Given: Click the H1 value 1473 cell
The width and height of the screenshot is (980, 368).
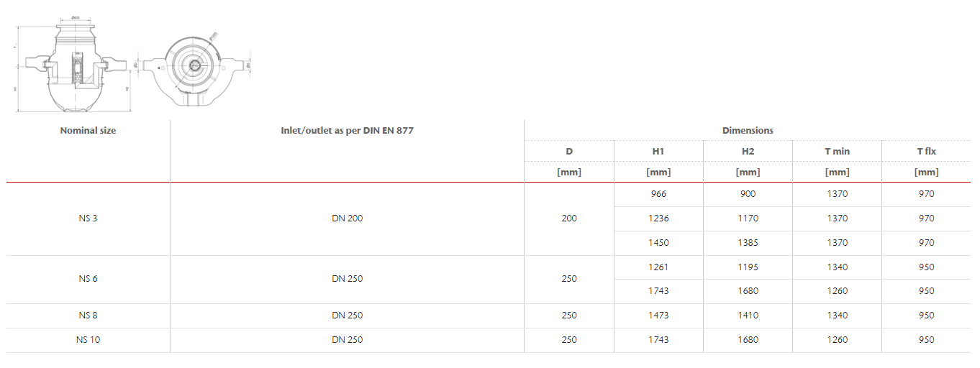Looking at the screenshot, I should click(x=658, y=316).
